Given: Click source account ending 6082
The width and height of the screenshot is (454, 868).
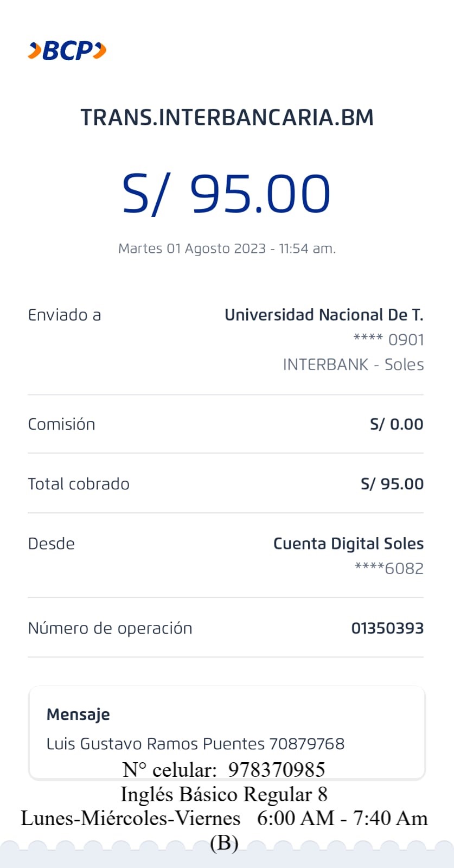Looking at the screenshot, I should coord(389,569).
